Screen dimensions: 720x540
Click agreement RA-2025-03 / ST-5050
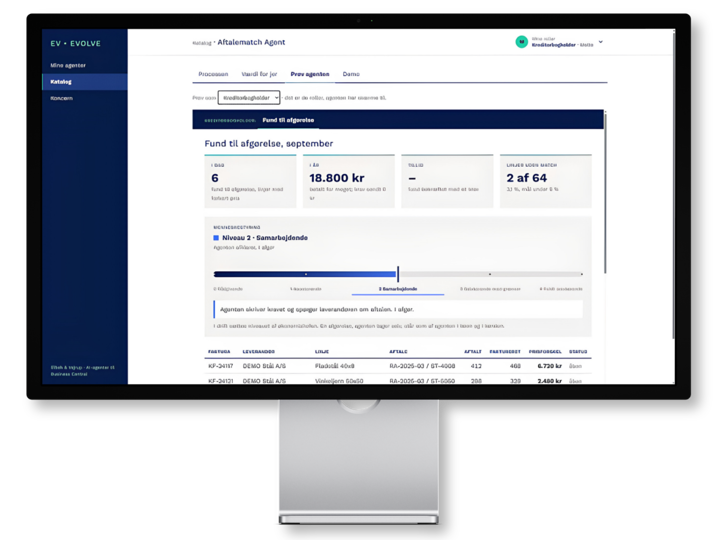point(422,381)
